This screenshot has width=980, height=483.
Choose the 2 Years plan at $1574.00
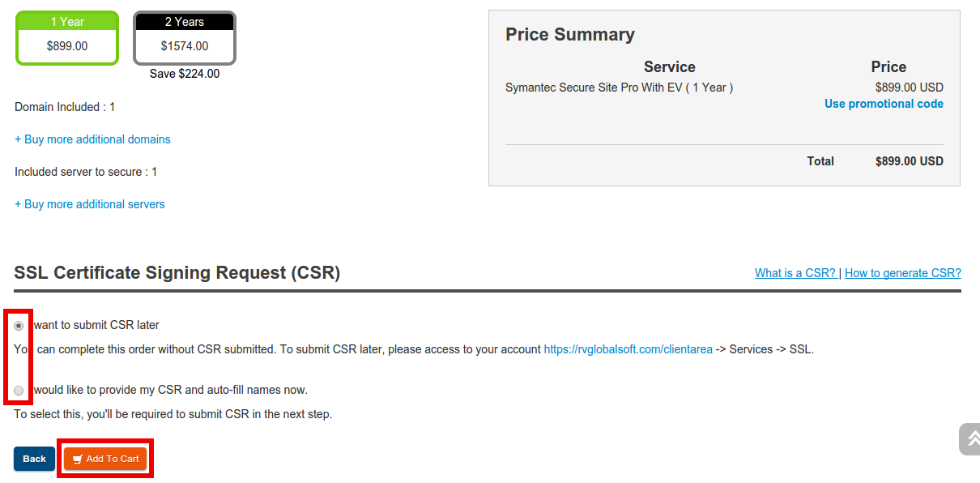coord(185,38)
